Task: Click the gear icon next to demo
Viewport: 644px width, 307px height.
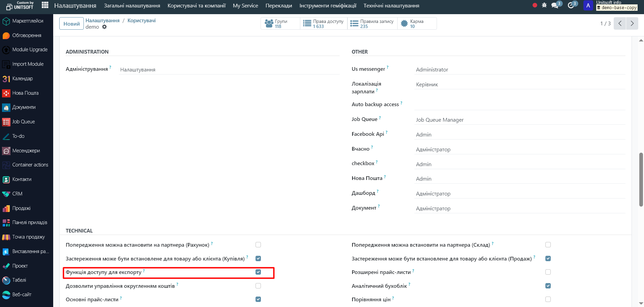Action: (104, 27)
